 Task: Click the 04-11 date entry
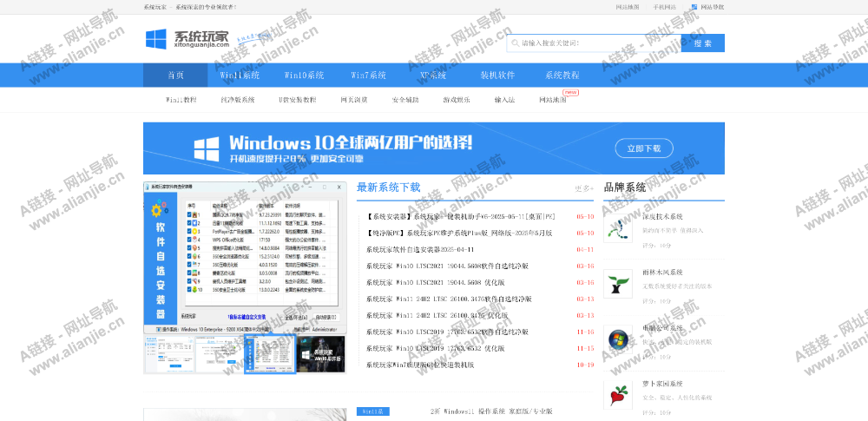585,250
